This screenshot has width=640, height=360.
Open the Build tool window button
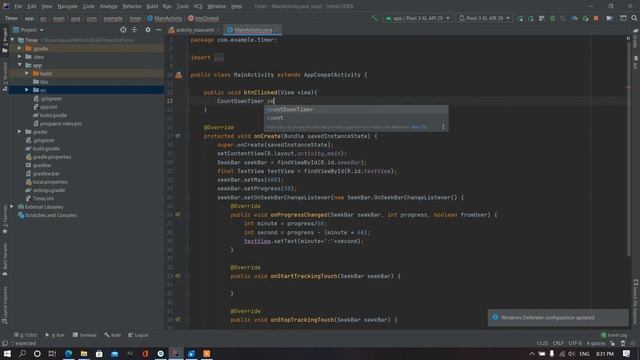coord(112,335)
